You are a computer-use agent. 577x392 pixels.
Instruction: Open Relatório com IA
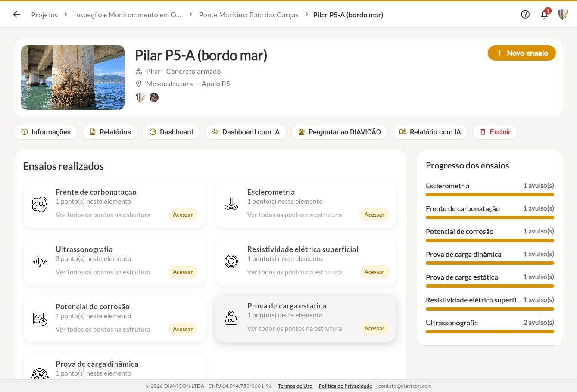click(x=430, y=132)
